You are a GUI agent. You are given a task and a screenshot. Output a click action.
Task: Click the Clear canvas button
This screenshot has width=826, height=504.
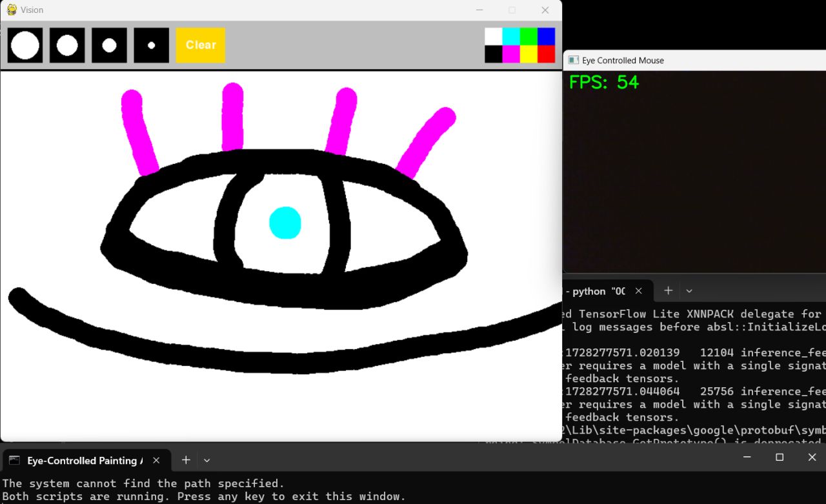point(201,45)
